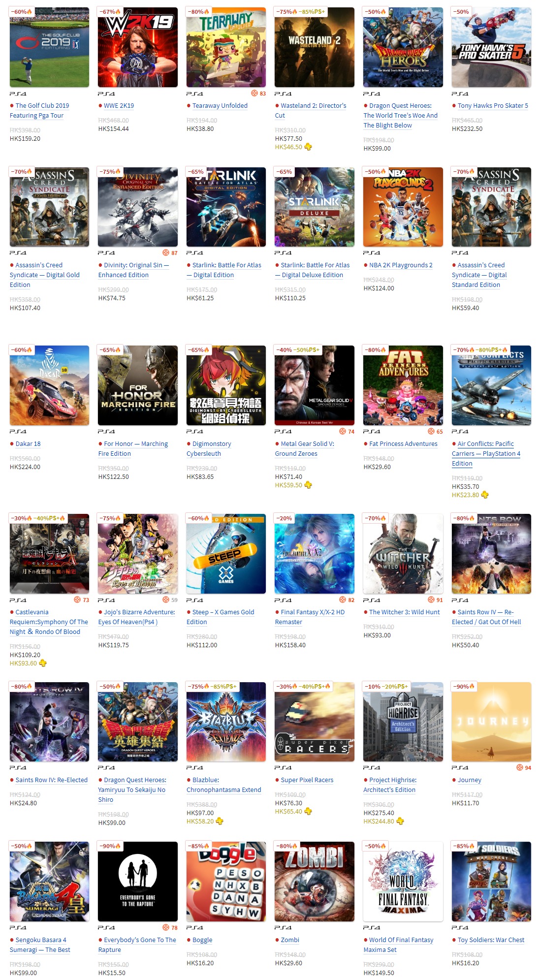Select the Zombi game cover image
The height and width of the screenshot is (980, 539).
pyautogui.click(x=315, y=882)
